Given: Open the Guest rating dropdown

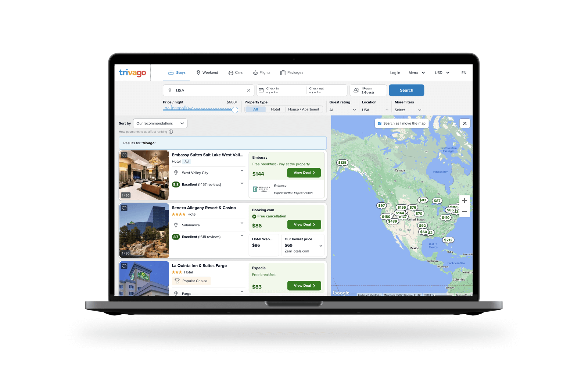Looking at the screenshot, I should [343, 110].
